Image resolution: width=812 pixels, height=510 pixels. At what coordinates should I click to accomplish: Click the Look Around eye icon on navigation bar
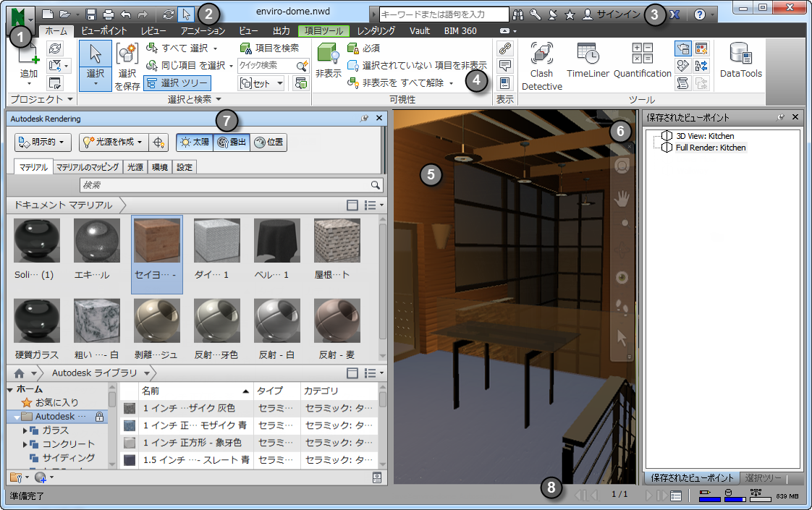tap(622, 277)
